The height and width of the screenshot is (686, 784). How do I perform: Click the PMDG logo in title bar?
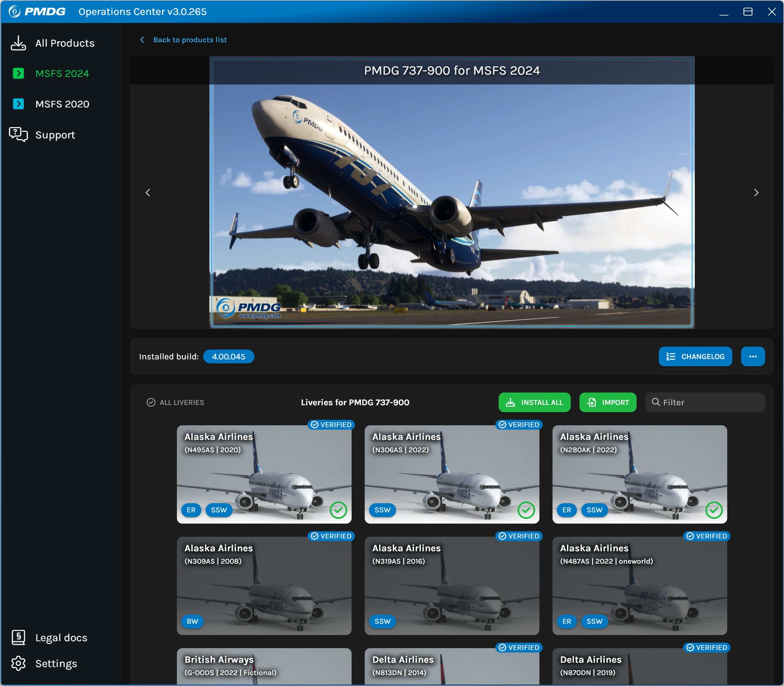pos(37,12)
